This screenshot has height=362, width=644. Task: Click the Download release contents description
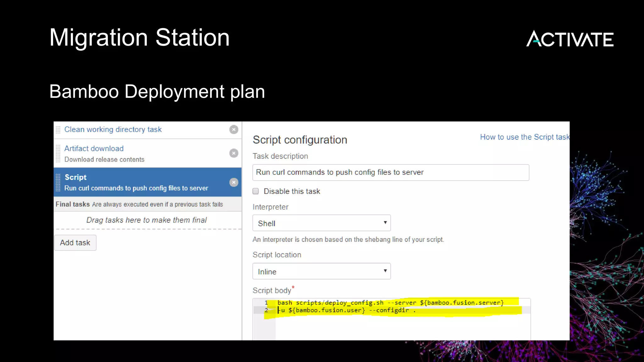[x=104, y=159]
